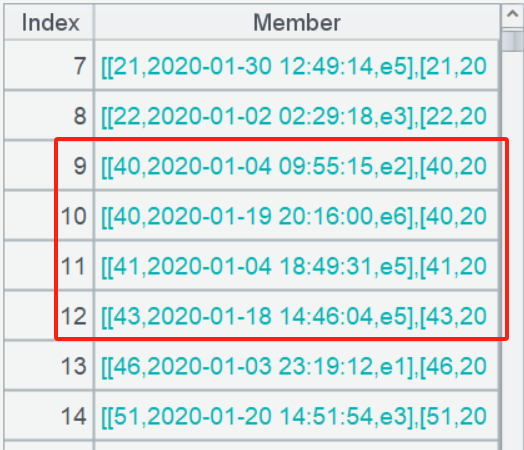Image resolution: width=524 pixels, height=450 pixels.
Task: Select index cell 9
Action: (49, 166)
